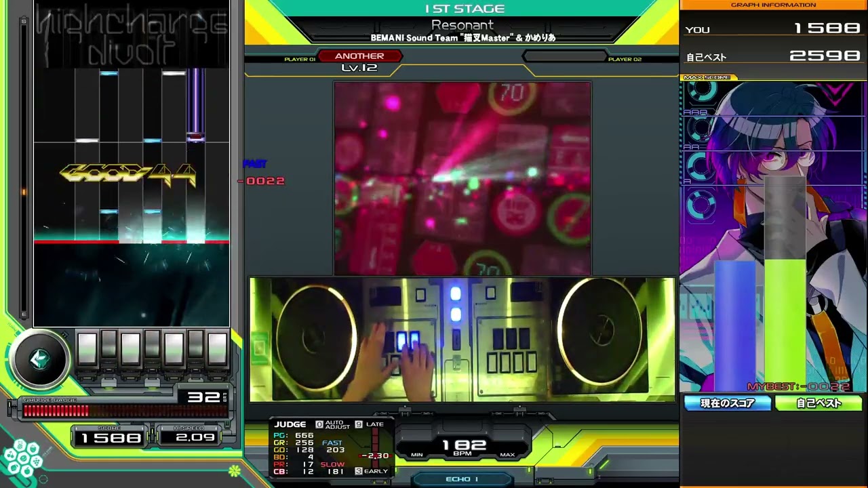The width and height of the screenshot is (868, 488).
Task: Click the CB: 12 judge row
Action: coord(294,471)
